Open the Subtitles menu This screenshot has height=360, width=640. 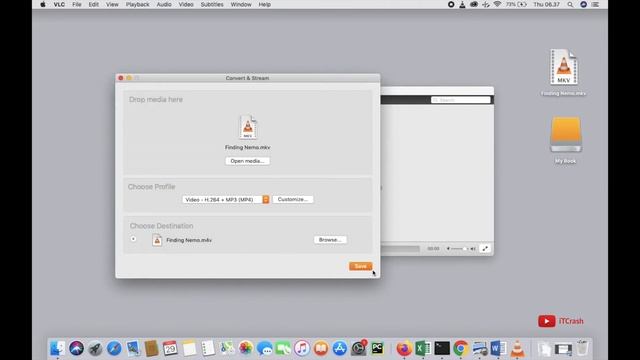click(212, 4)
